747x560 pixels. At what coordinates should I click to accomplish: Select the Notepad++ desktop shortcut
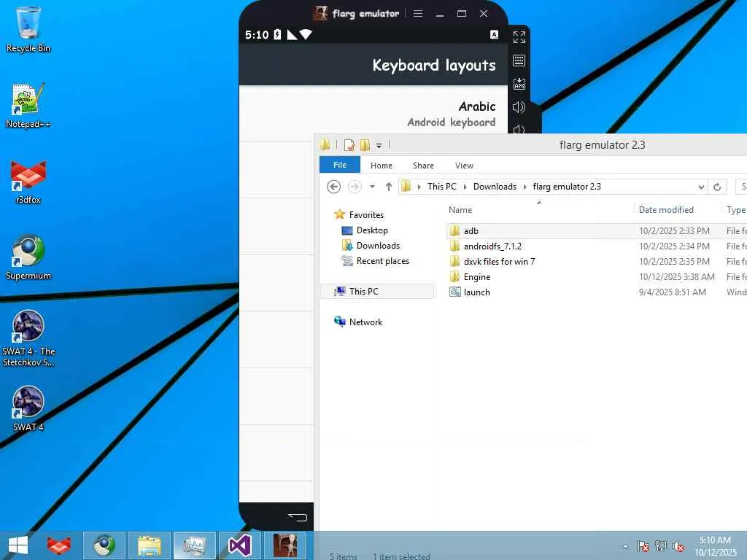[x=28, y=106]
